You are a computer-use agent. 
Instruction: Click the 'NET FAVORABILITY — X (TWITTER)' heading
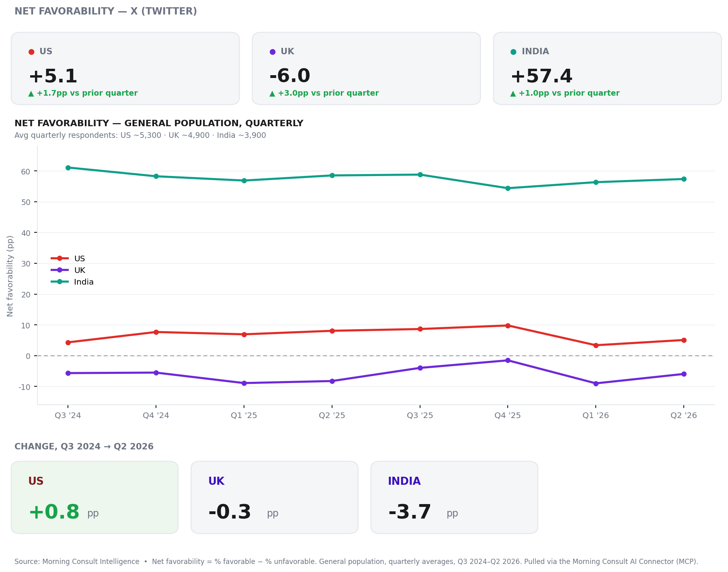coord(106,11)
